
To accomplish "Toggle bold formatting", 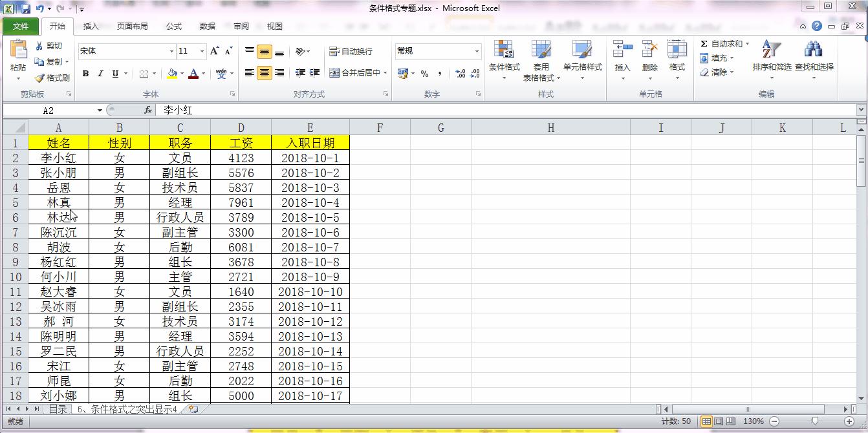I will click(x=85, y=73).
